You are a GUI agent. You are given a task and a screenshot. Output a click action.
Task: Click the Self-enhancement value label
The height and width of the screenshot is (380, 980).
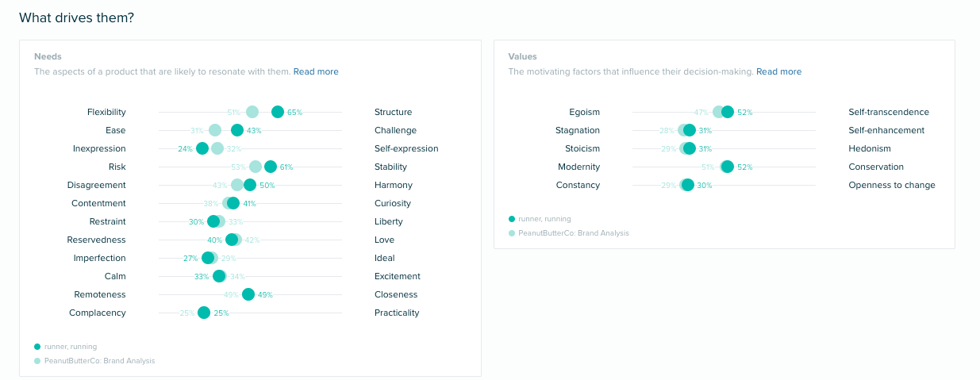click(886, 130)
